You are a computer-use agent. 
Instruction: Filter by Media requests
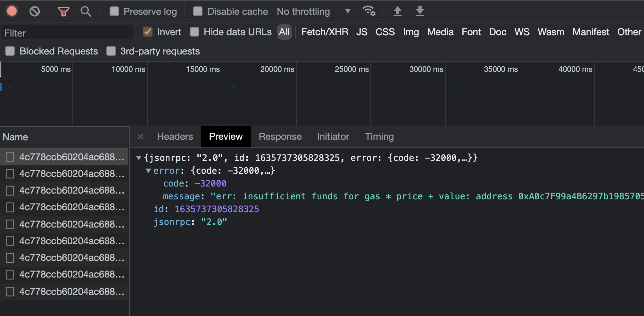click(440, 32)
